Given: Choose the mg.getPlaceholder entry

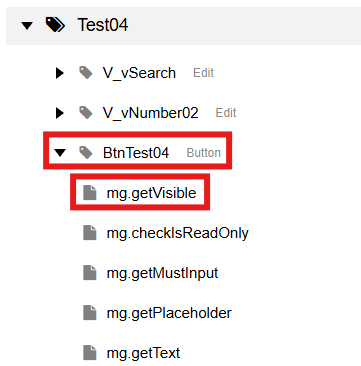Looking at the screenshot, I should click(169, 313).
